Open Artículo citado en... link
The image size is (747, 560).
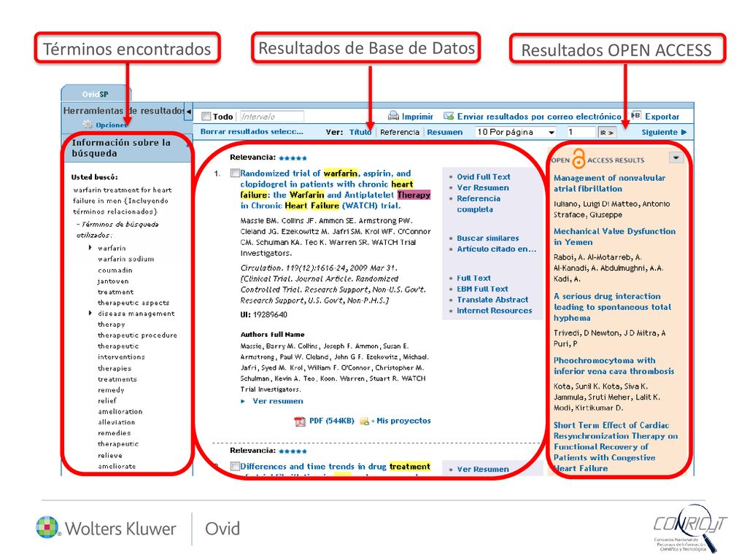(496, 249)
